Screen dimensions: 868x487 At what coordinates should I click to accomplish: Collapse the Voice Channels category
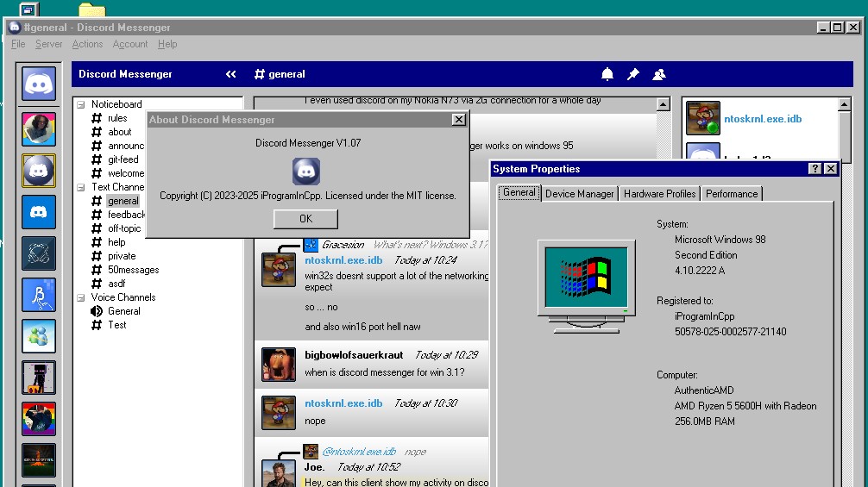pos(81,297)
